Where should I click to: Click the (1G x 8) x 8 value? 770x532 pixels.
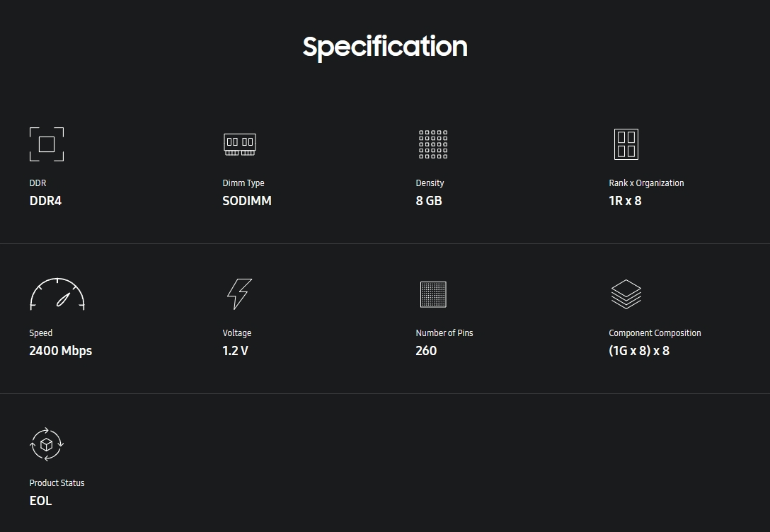click(x=639, y=351)
